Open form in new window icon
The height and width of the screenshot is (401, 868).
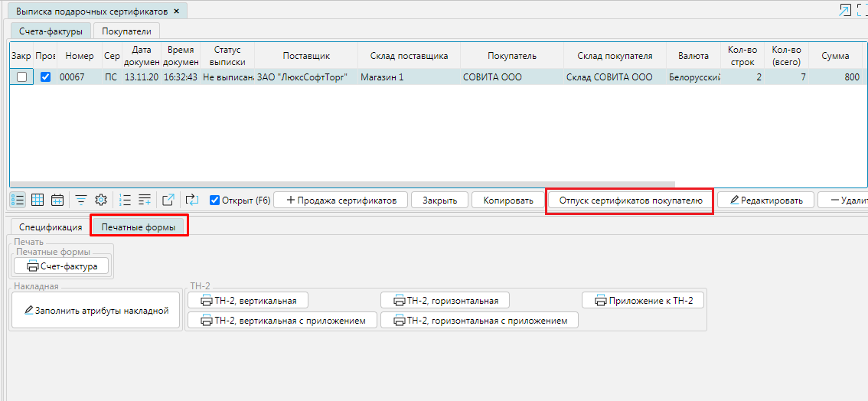(x=168, y=200)
